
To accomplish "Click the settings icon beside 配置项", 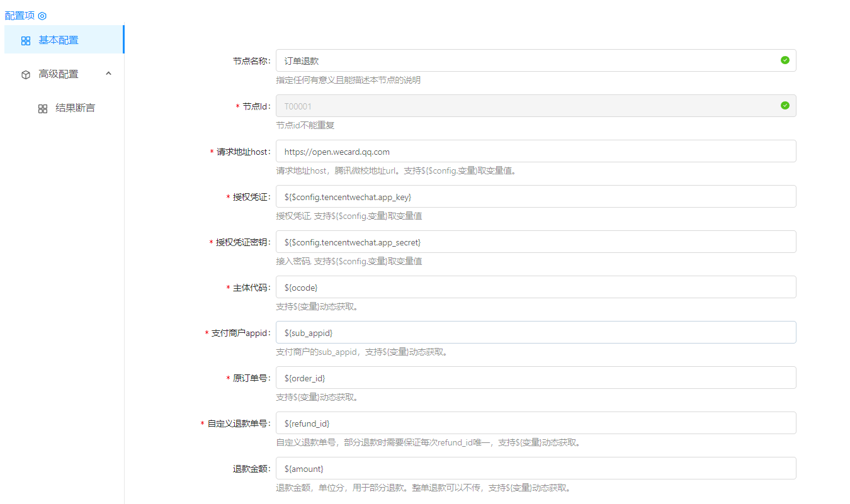I will tap(43, 16).
